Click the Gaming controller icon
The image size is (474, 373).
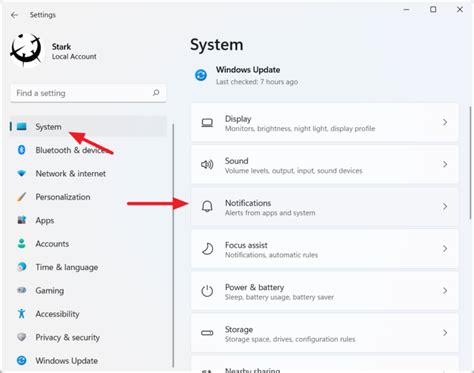[21, 290]
